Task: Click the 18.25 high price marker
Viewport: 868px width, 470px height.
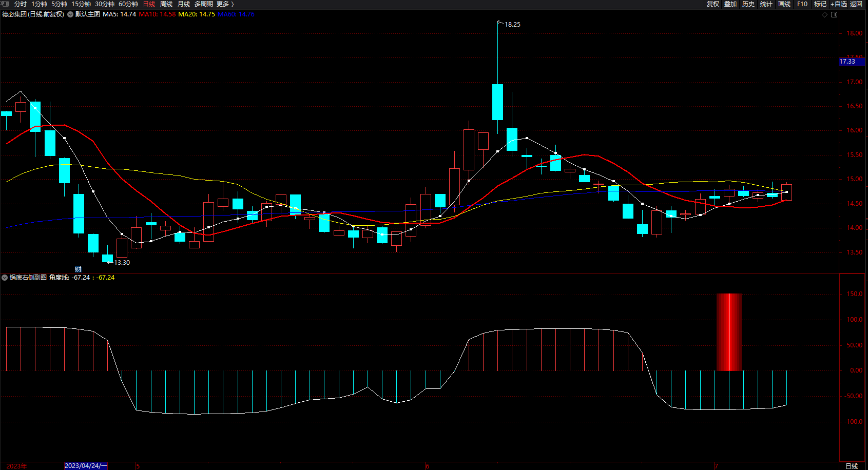Action: 512,24
